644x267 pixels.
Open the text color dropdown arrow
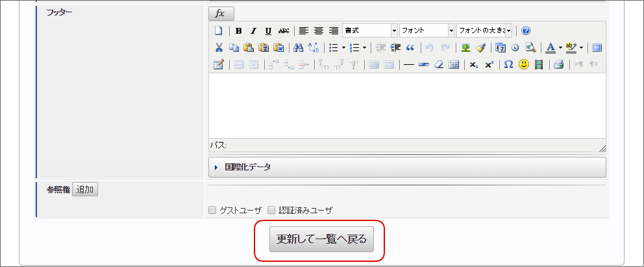coord(561,47)
